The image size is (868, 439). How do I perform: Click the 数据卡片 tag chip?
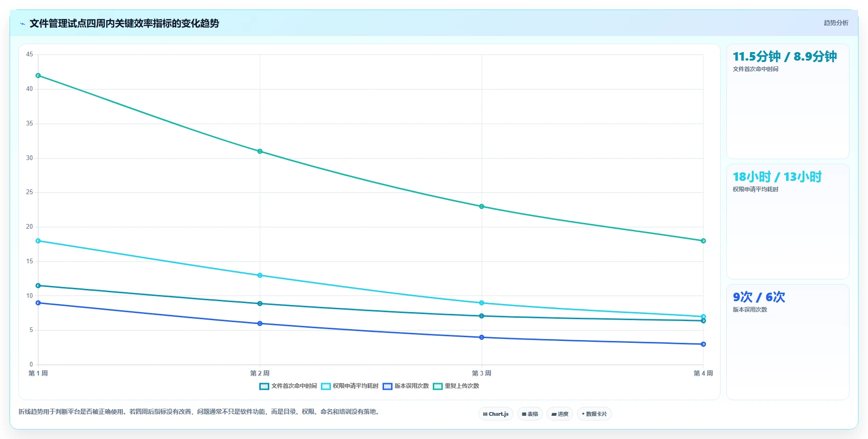click(594, 414)
